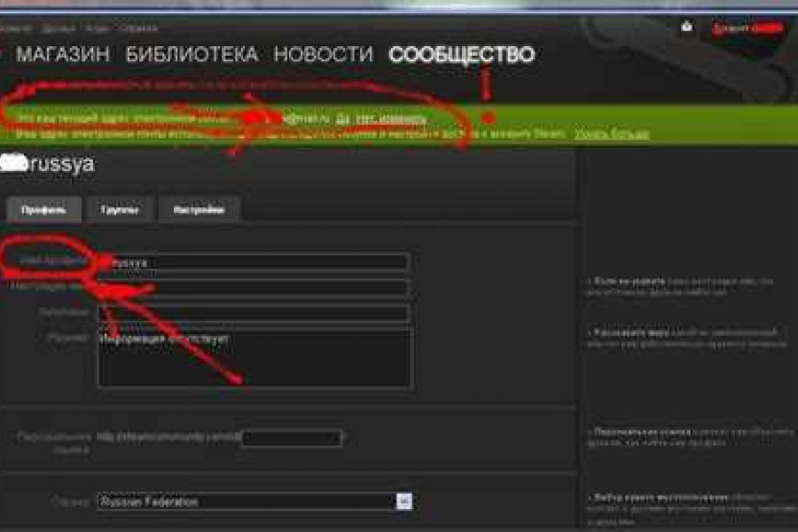
Task: Click the profile name field containing russya
Action: (x=253, y=262)
